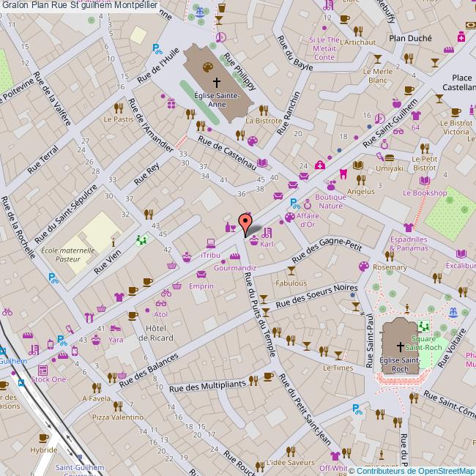Click the Affaire d'Or art palette icon
The height and width of the screenshot is (476, 476).
[290, 217]
